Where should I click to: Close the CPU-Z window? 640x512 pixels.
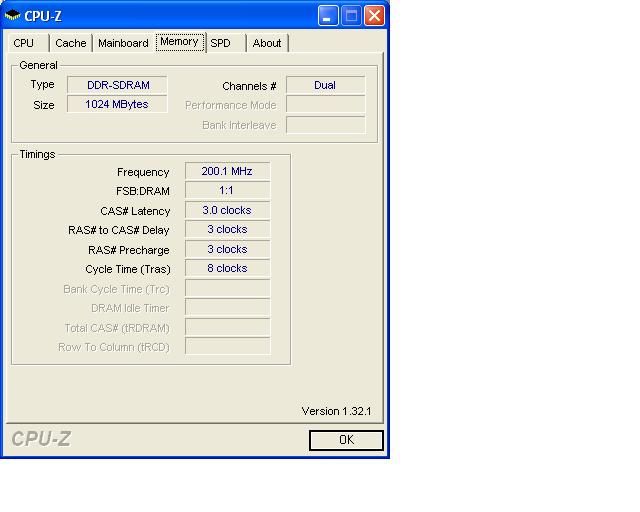374,16
